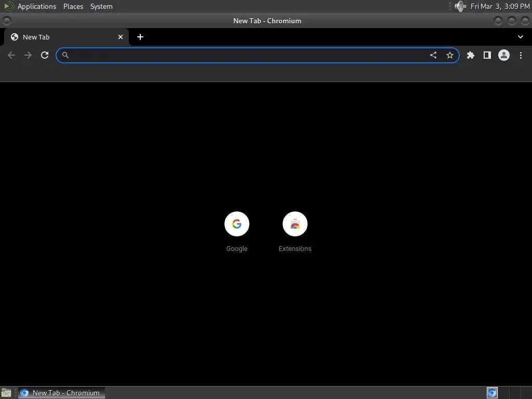This screenshot has width=532, height=399.
Task: Share this page via share icon
Action: [433, 55]
